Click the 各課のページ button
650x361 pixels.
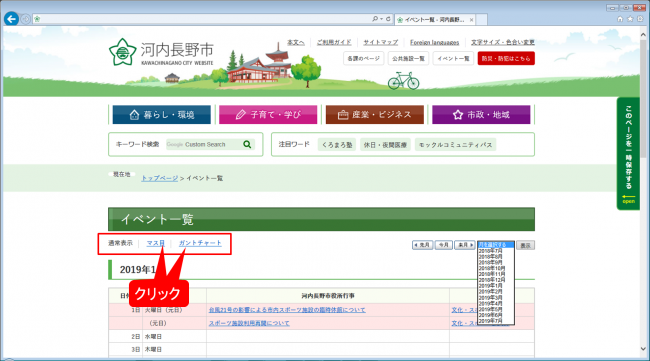[x=364, y=58]
